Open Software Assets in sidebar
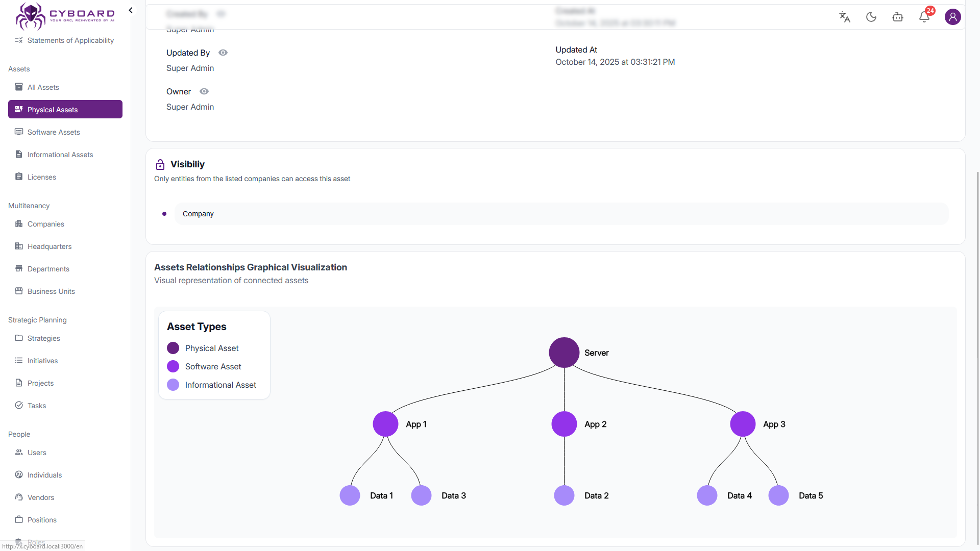Viewport: 980px width, 551px height. (54, 132)
